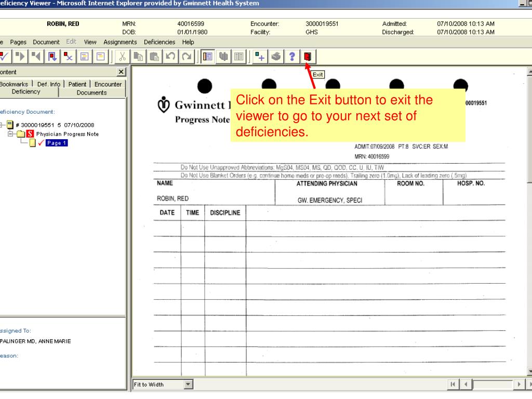Click the red-square down-arrow toolbar icon
The height and width of the screenshot is (399, 532).
[52, 56]
